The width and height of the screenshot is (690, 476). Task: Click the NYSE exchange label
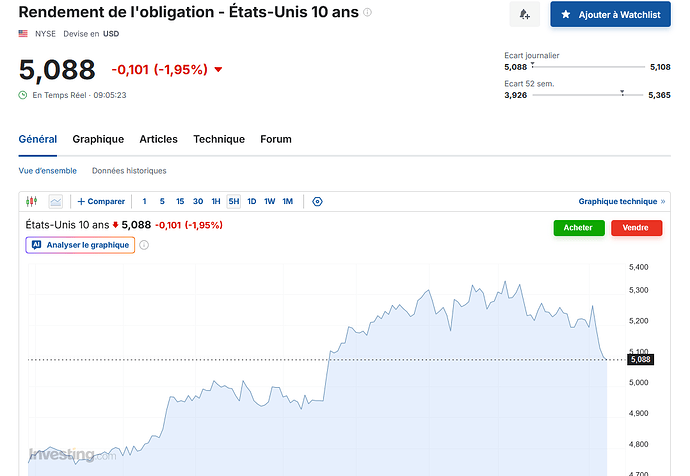click(x=45, y=34)
